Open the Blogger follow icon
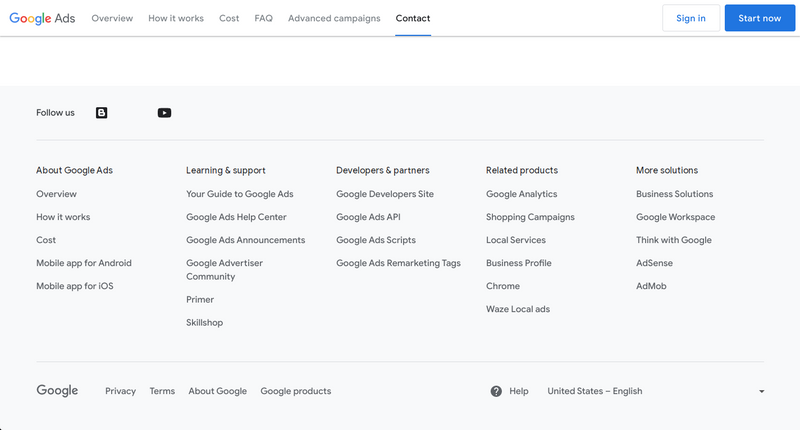This screenshot has height=430, width=800. click(x=102, y=113)
